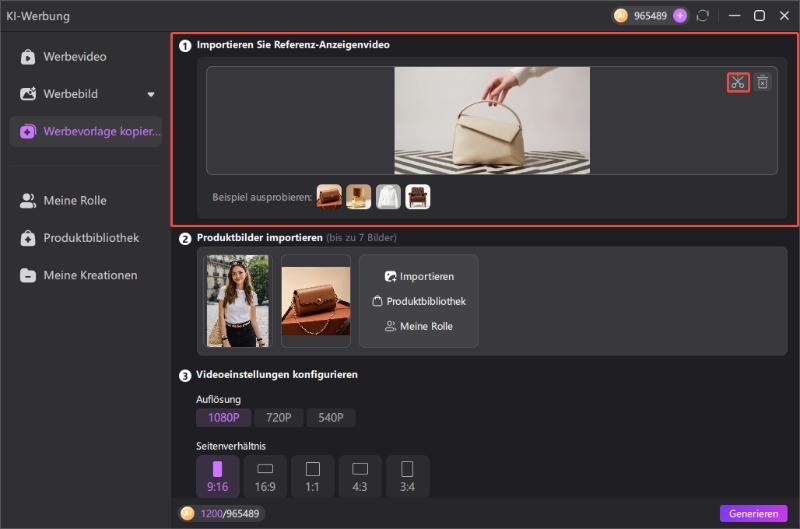
Task: Click the Werbebild image icon
Action: [x=28, y=94]
